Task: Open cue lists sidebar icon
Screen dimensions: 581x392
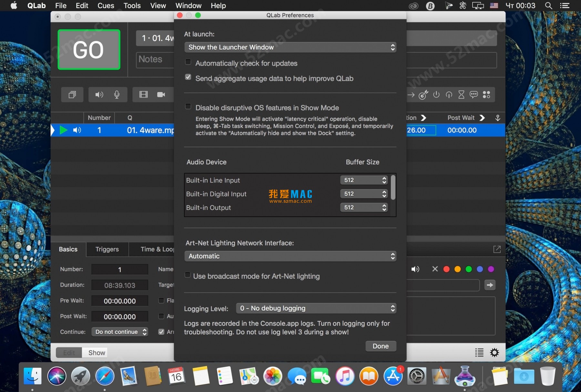Action: [479, 353]
